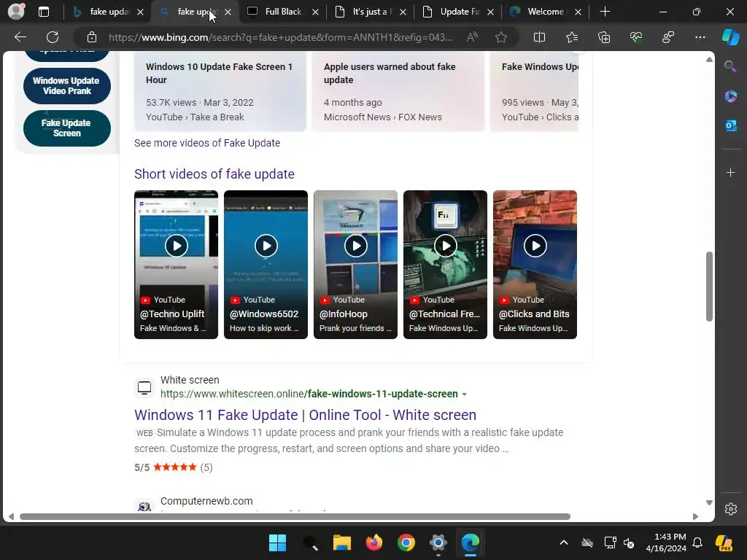The height and width of the screenshot is (560, 747).
Task: Open Settings app on taskbar
Action: pos(438,542)
